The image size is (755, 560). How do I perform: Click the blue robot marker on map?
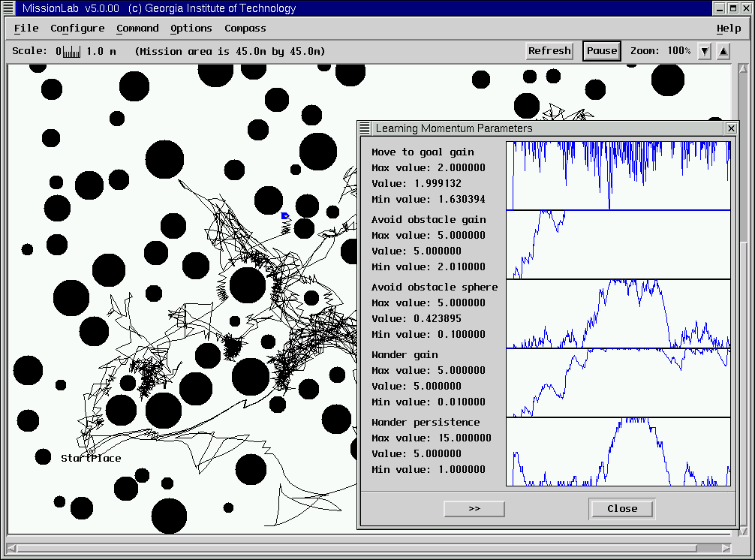click(285, 216)
